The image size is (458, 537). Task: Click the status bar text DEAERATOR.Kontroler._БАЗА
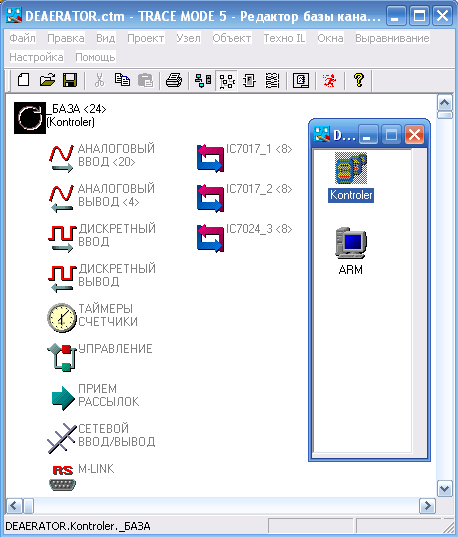click(x=78, y=526)
